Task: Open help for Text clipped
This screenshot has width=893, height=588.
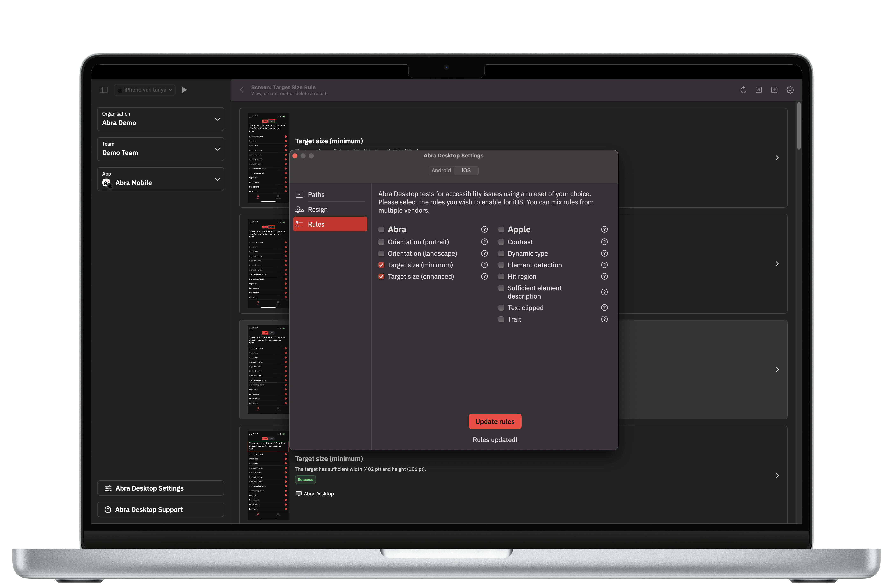Action: (x=605, y=308)
